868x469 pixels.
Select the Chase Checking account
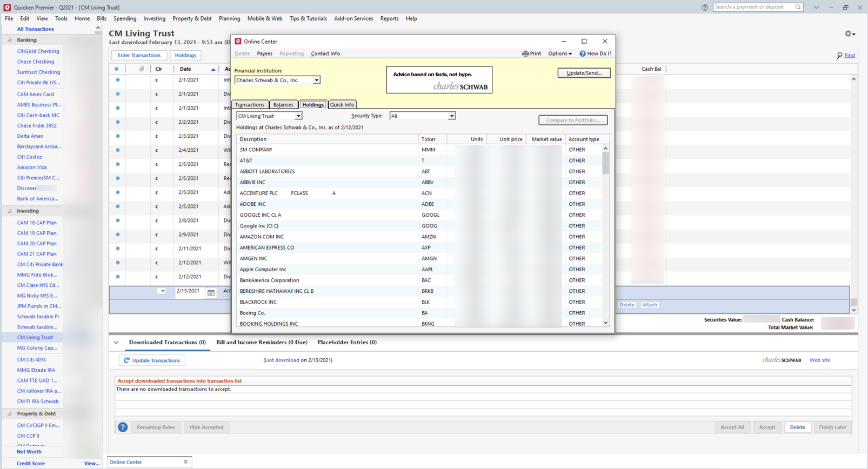click(36, 62)
